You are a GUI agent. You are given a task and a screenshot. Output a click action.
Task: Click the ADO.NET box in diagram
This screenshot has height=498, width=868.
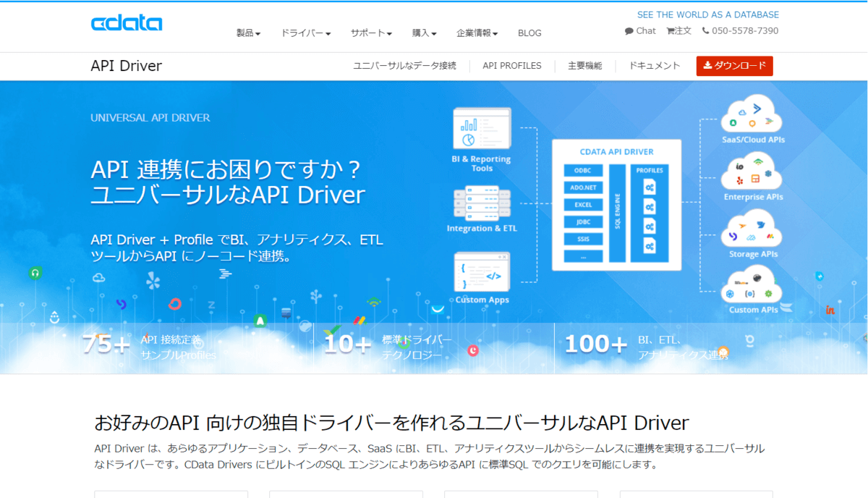click(583, 187)
